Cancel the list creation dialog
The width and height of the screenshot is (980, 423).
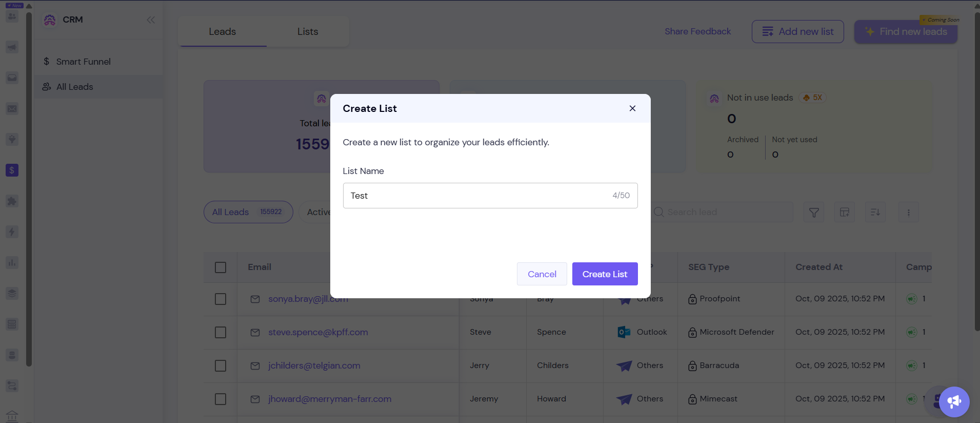[x=542, y=274]
